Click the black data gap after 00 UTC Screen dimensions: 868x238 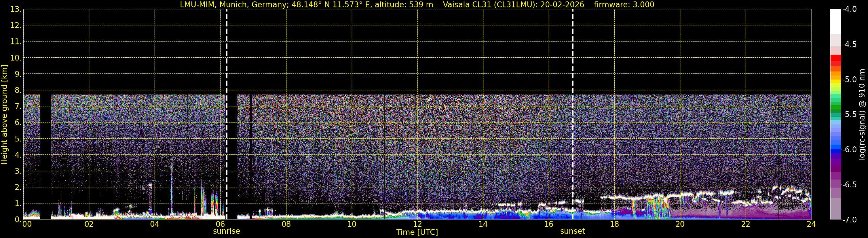tap(45, 157)
